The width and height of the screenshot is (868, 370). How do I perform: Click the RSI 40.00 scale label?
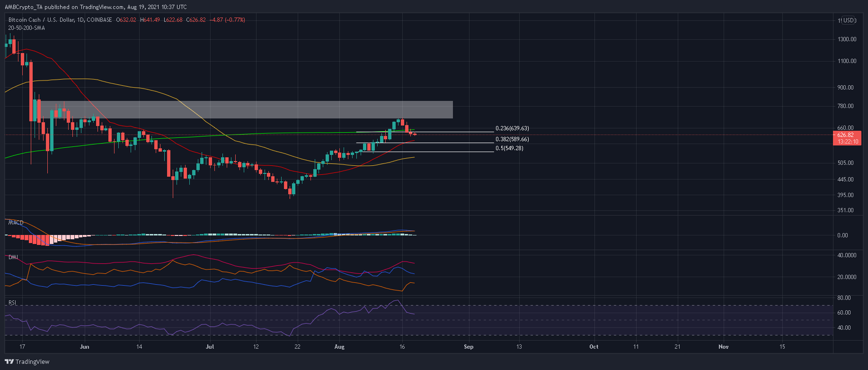click(x=844, y=328)
